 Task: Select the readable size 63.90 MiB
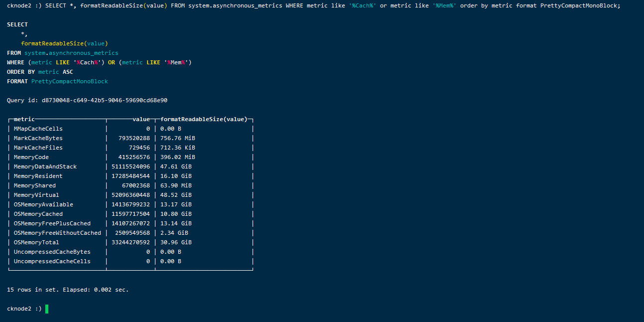(176, 185)
